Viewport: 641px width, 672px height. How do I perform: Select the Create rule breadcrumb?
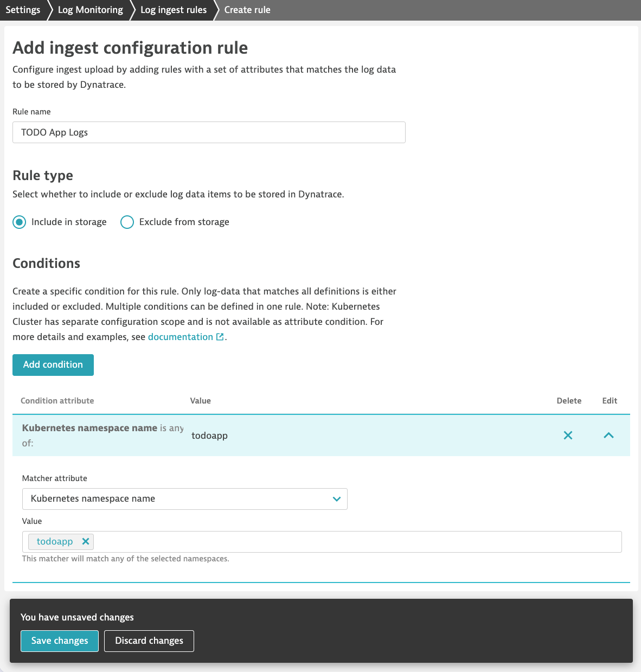[x=247, y=10]
